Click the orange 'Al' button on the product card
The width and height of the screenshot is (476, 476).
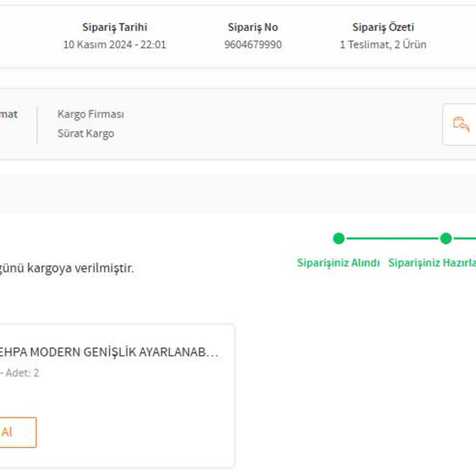point(18,432)
